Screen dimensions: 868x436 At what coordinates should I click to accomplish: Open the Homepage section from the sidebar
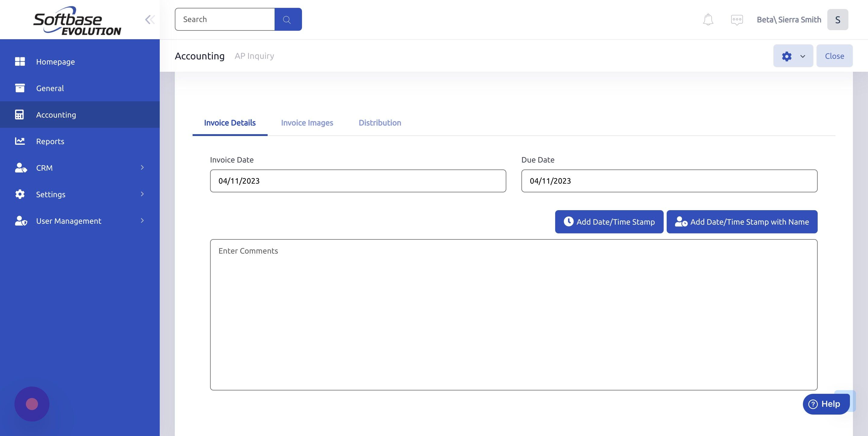55,62
